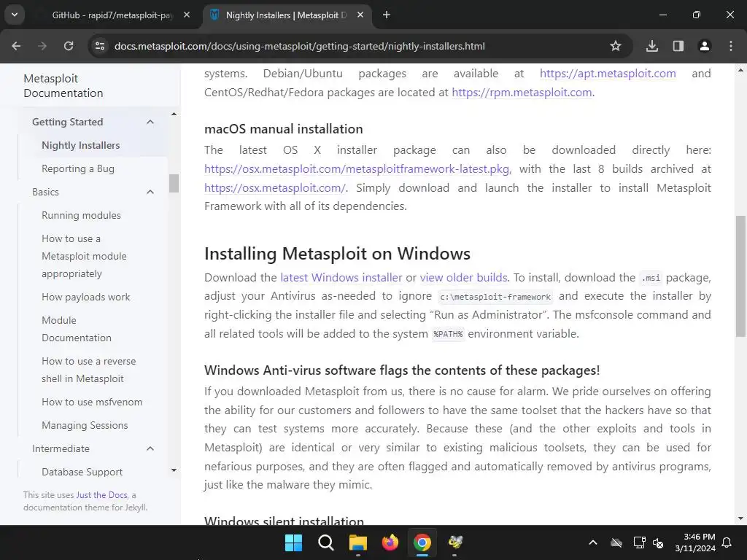This screenshot has width=747, height=560.
Task: Open the bee app icon in taskbar
Action: [x=454, y=542]
